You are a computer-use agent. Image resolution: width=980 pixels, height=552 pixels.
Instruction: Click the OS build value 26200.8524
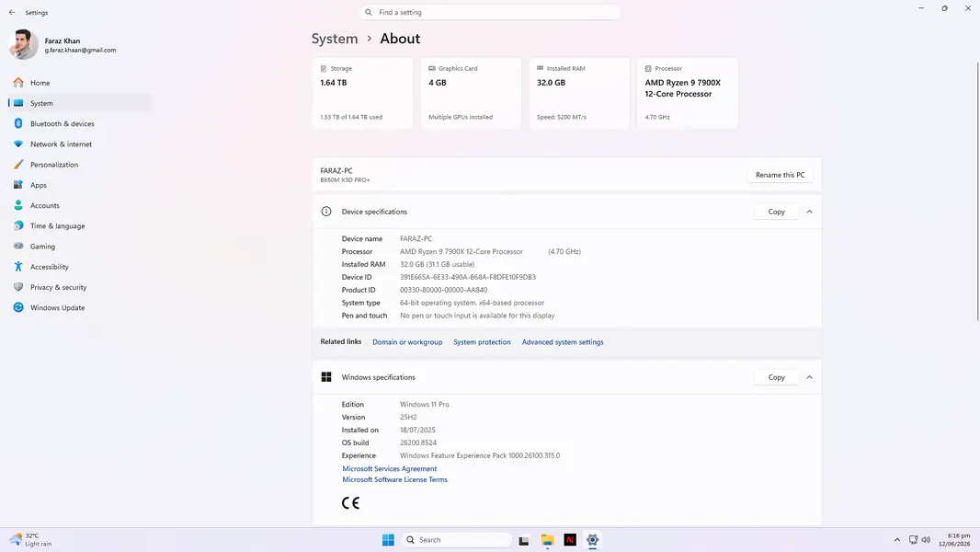[418, 443]
